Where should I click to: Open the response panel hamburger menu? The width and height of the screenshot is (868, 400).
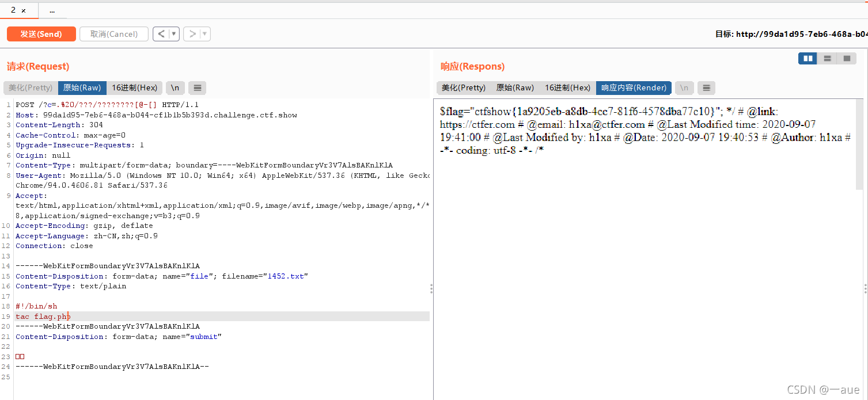click(x=706, y=87)
